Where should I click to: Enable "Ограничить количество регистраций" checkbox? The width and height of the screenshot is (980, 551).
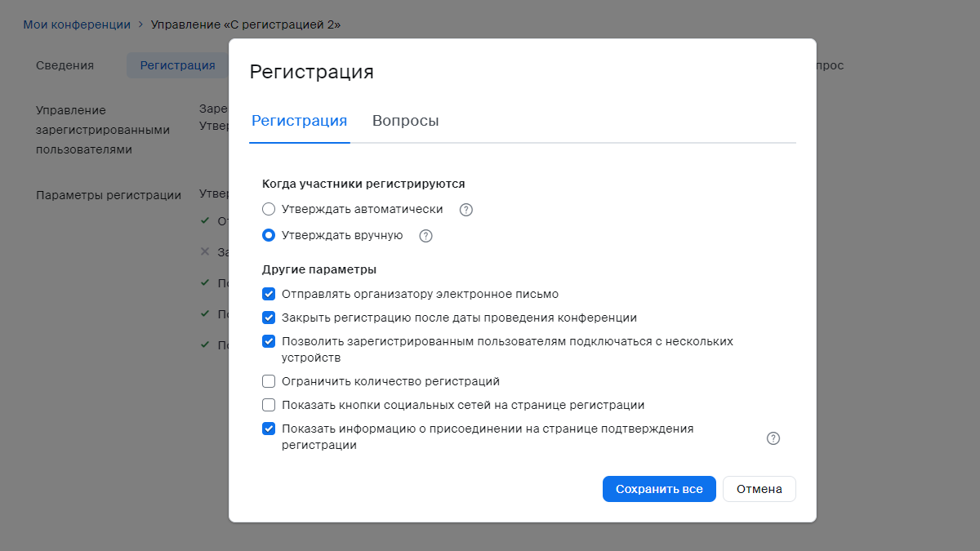click(269, 381)
